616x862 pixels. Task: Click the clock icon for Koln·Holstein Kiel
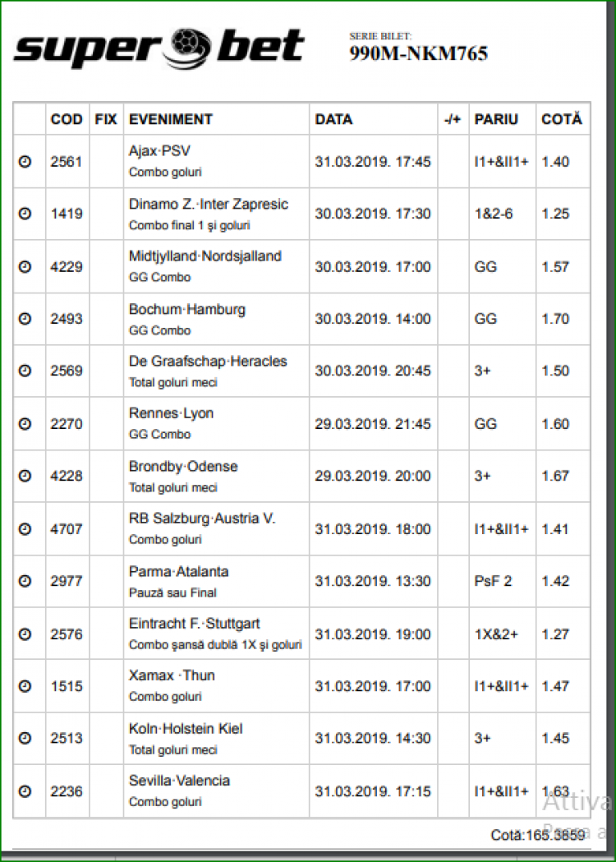[x=25, y=738]
